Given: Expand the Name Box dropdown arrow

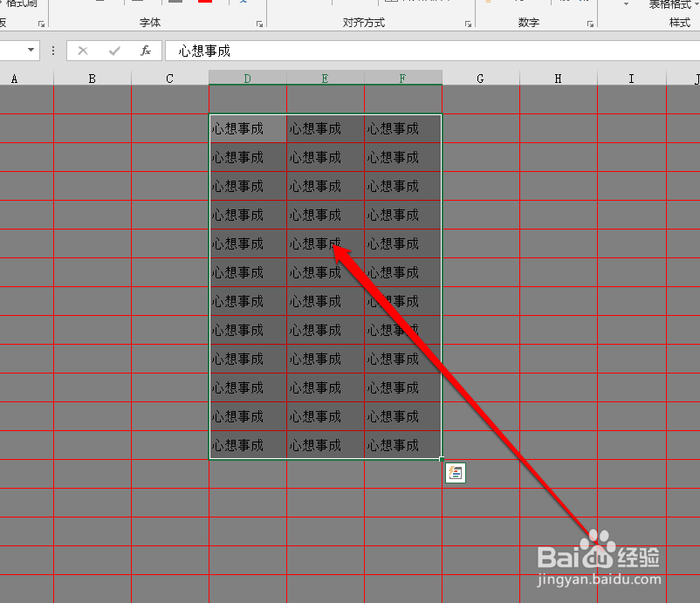Looking at the screenshot, I should [31, 50].
